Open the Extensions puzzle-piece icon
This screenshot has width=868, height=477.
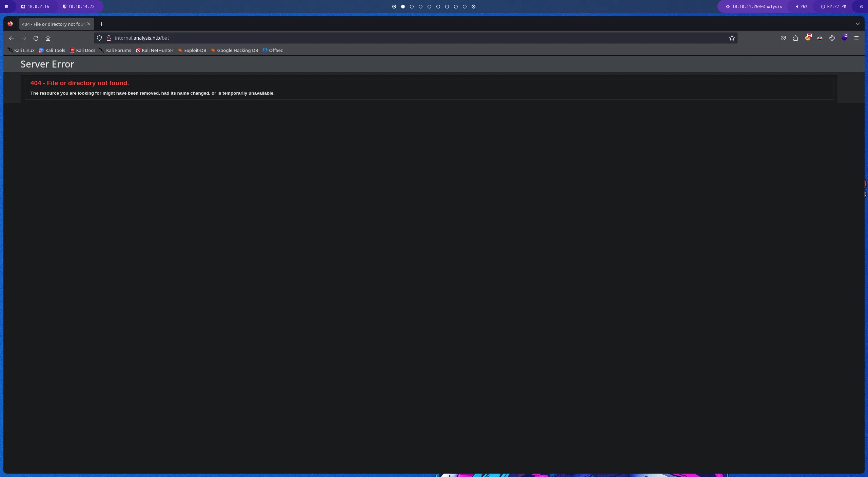click(x=795, y=38)
